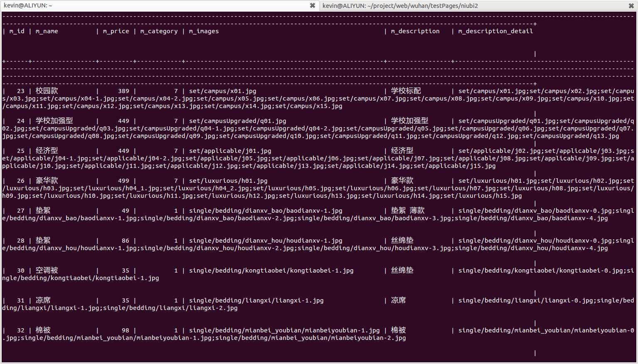The width and height of the screenshot is (638, 364).
Task: Click the description 学校标配
Action: tap(406, 91)
